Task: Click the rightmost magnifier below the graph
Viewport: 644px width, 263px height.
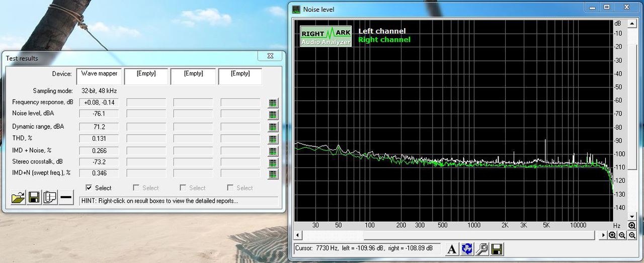Action: tap(632, 235)
